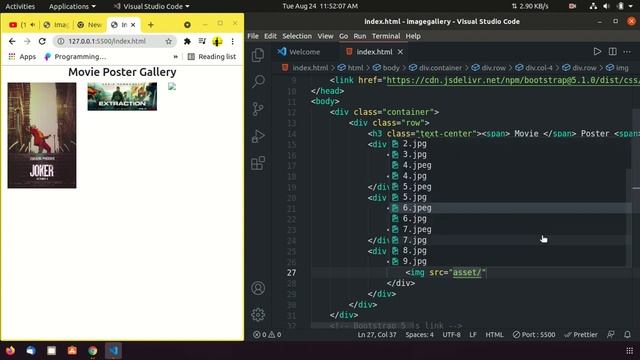Open the Terminal menu
This screenshot has width=640, height=360.
click(x=386, y=36)
